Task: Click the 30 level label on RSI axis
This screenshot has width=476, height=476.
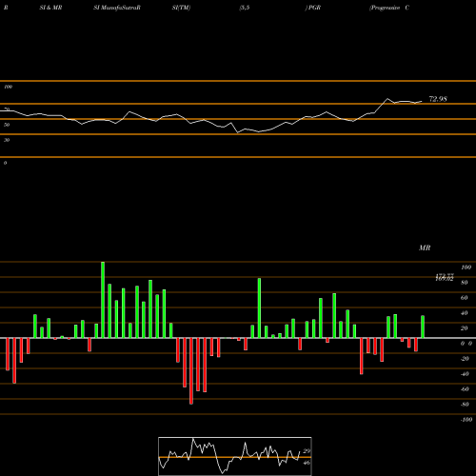Action: pyautogui.click(x=7, y=140)
